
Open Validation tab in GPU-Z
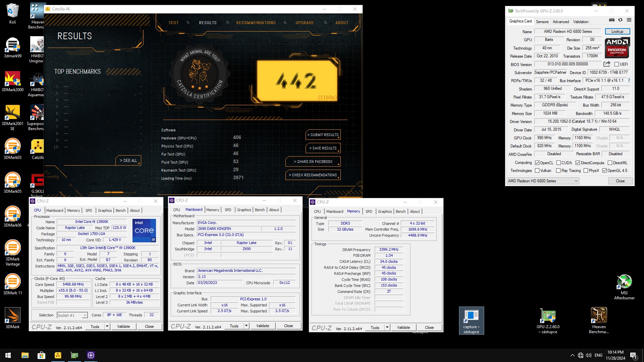(x=581, y=22)
